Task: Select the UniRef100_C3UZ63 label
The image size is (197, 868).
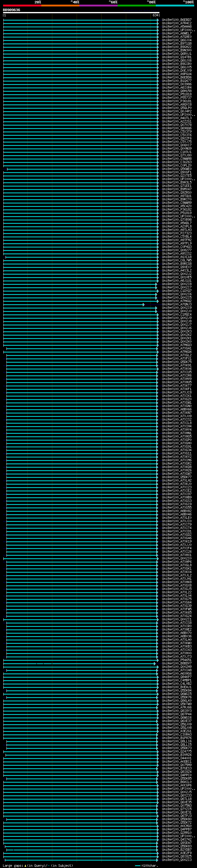Action: [176, 162]
